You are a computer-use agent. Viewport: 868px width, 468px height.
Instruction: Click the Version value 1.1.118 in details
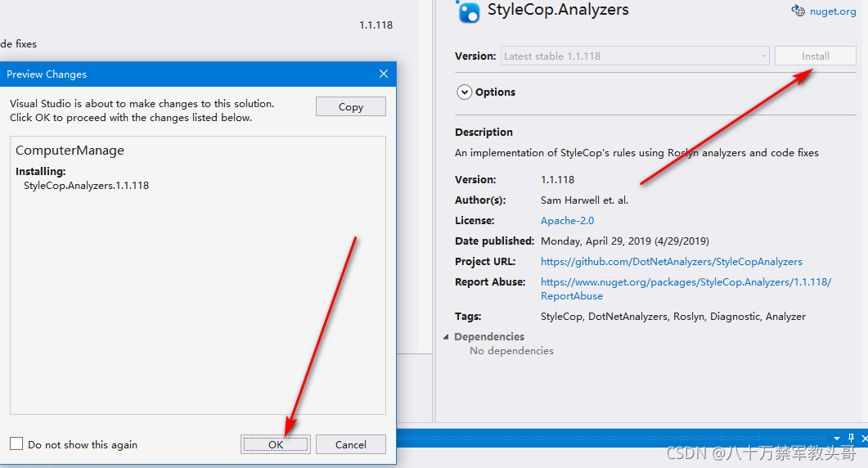tap(557, 179)
